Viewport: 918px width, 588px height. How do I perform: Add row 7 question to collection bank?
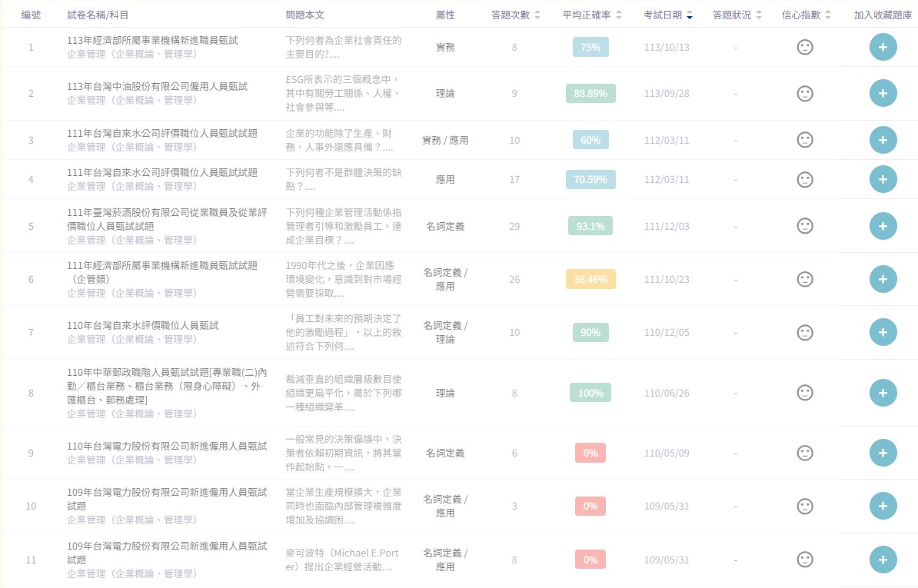(x=883, y=332)
